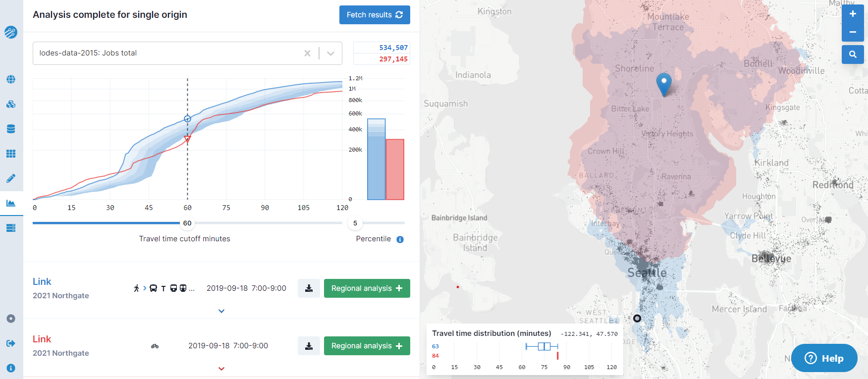The image size is (868, 379).
Task: Open the server stack icon in sidebar
Action: click(11, 228)
